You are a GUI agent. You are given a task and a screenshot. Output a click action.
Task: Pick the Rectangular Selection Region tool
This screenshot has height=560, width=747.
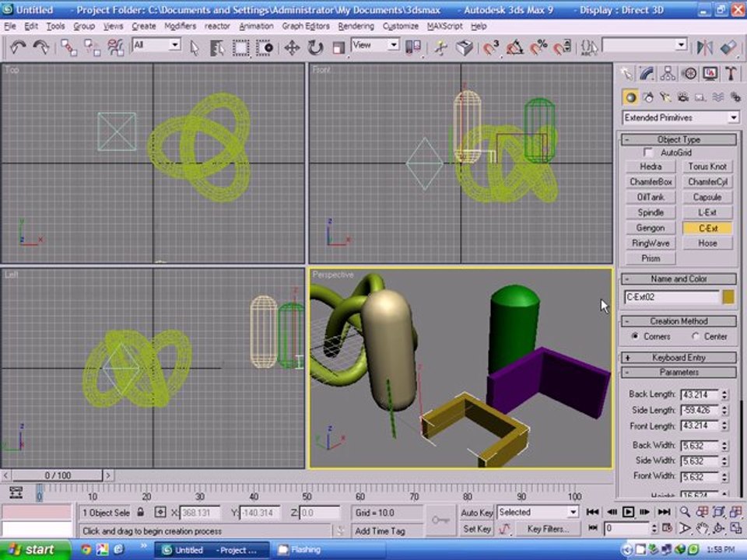click(x=240, y=47)
